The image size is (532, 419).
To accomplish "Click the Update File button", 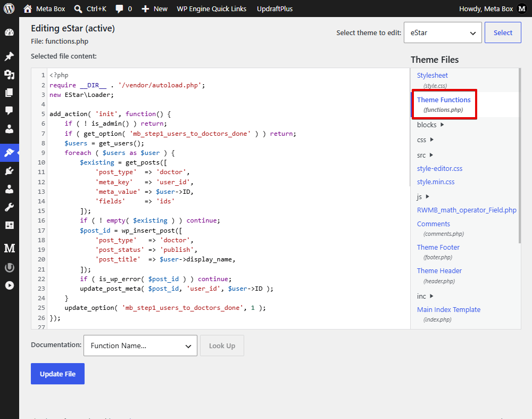I will tap(57, 374).
